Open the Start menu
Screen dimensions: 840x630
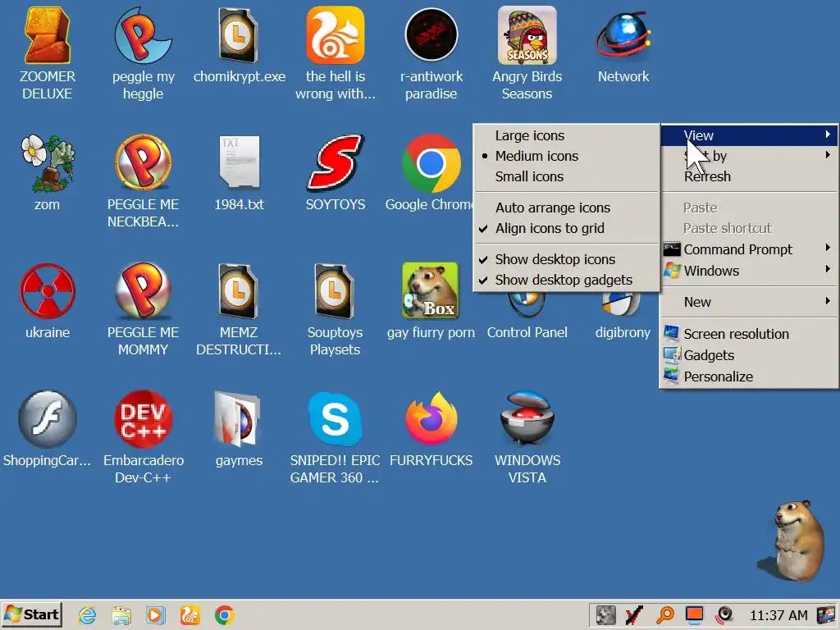(32, 615)
